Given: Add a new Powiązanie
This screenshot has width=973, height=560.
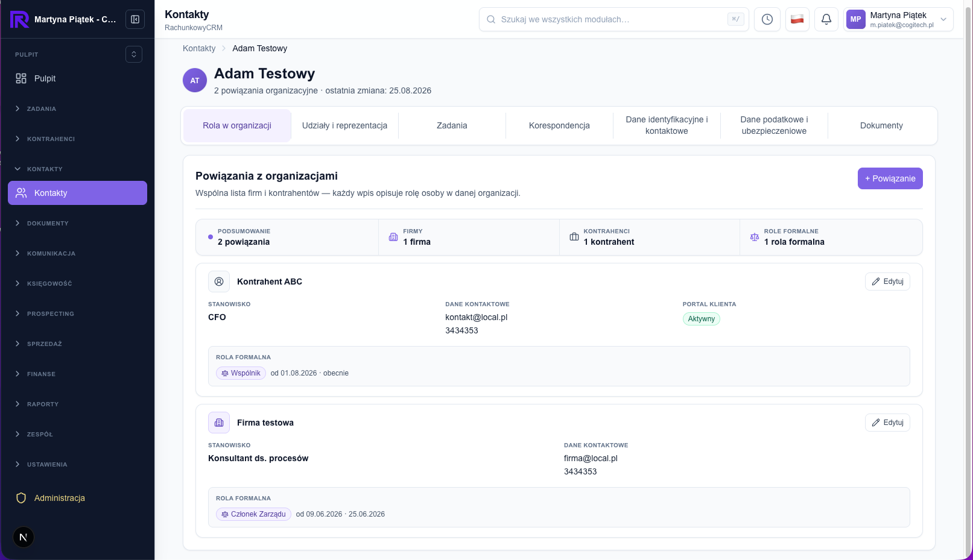Looking at the screenshot, I should [890, 178].
